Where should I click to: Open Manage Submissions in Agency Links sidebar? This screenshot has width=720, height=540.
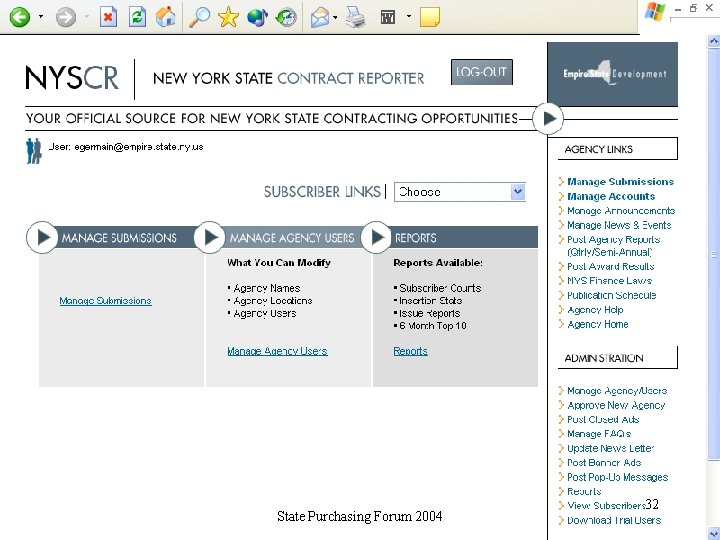click(x=620, y=182)
